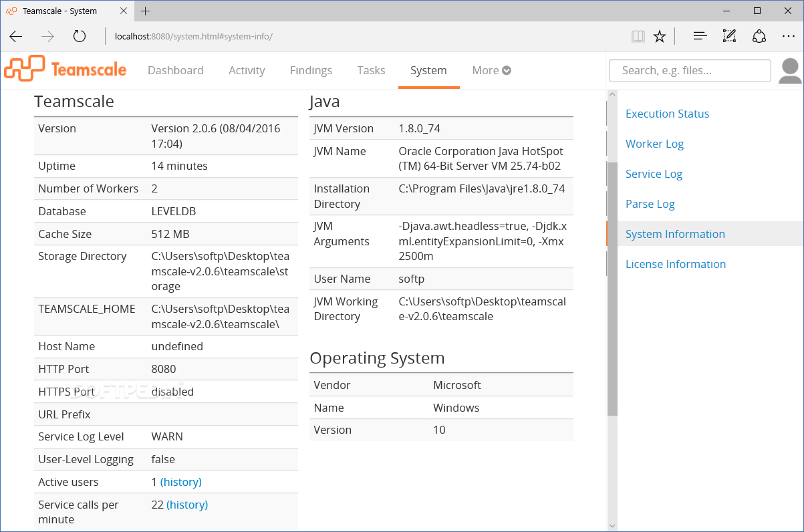The height and width of the screenshot is (532, 804).
Task: Open the Hub lines icon
Action: click(x=700, y=37)
